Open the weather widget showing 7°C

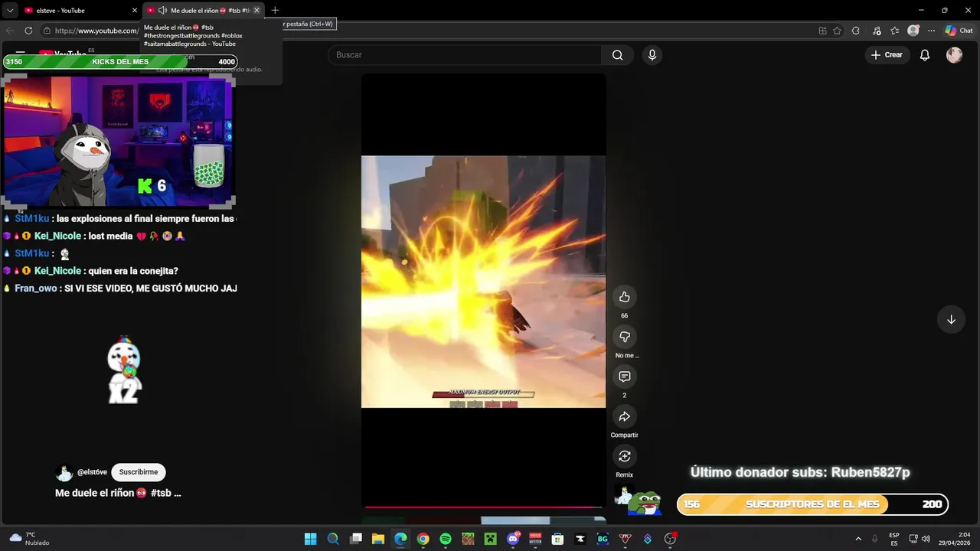point(29,539)
